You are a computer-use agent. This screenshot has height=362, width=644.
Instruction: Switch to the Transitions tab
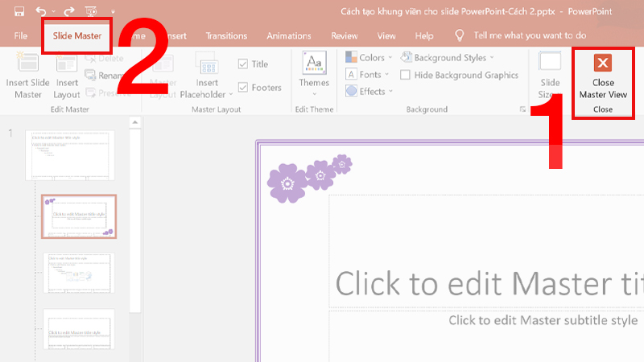[x=226, y=36]
